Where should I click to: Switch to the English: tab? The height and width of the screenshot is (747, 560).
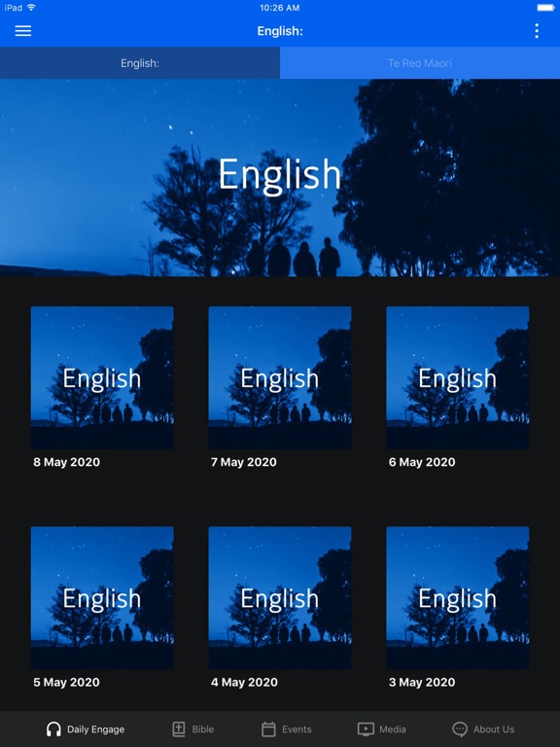pyautogui.click(x=140, y=63)
